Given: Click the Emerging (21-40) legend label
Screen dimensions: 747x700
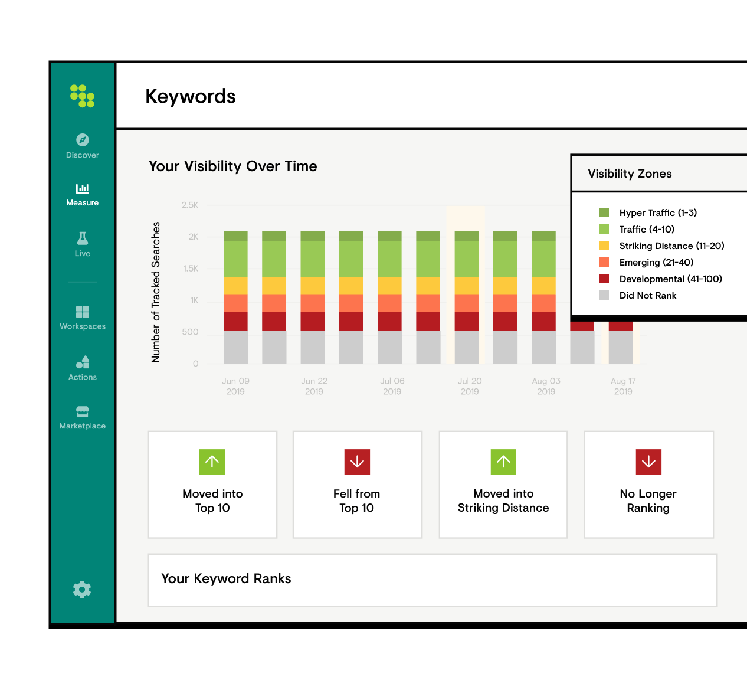Looking at the screenshot, I should coord(656,262).
